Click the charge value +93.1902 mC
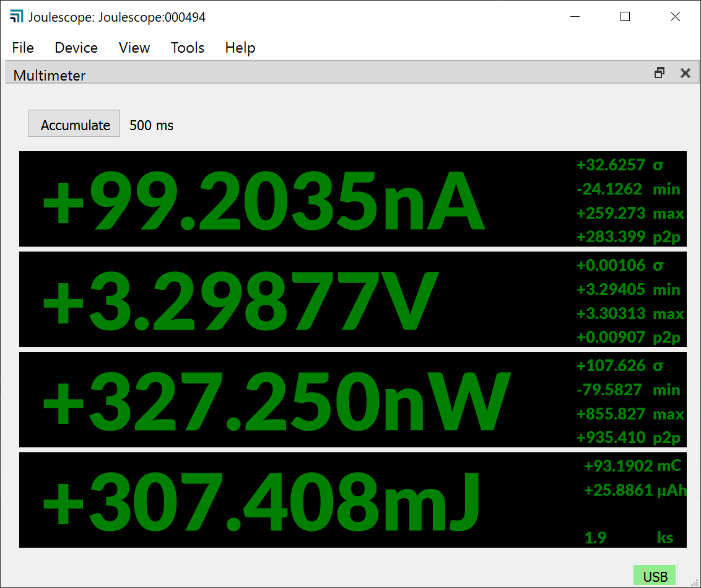The image size is (701, 588). (633, 466)
